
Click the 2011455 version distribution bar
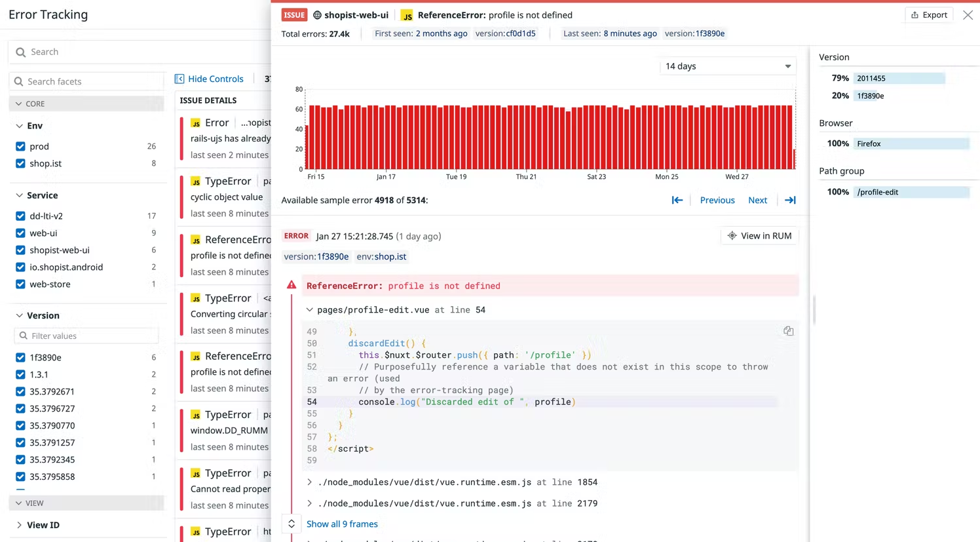[x=899, y=78]
